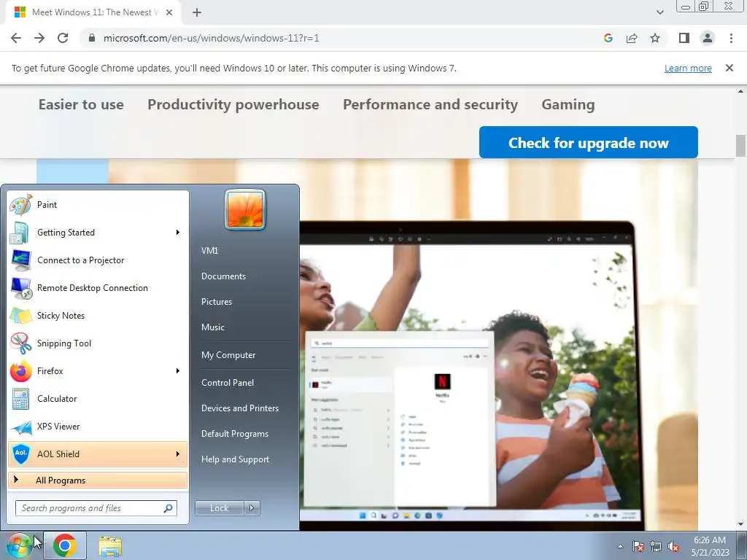The height and width of the screenshot is (560, 747).
Task: Open Control Panel
Action: point(228,383)
